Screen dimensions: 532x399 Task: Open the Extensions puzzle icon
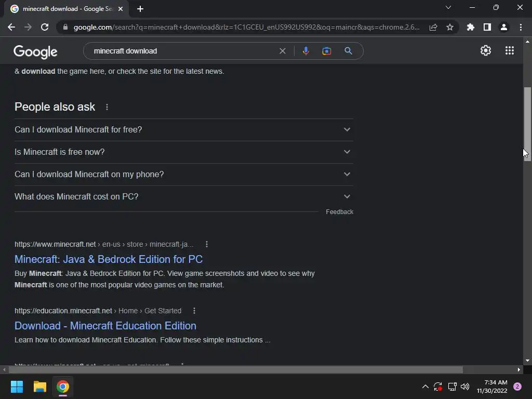coord(471,27)
